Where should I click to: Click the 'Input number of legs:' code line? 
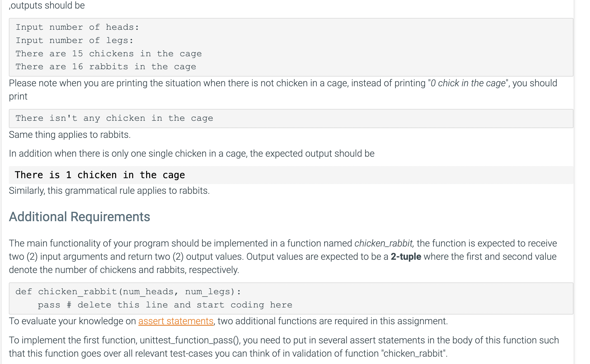pyautogui.click(x=74, y=40)
